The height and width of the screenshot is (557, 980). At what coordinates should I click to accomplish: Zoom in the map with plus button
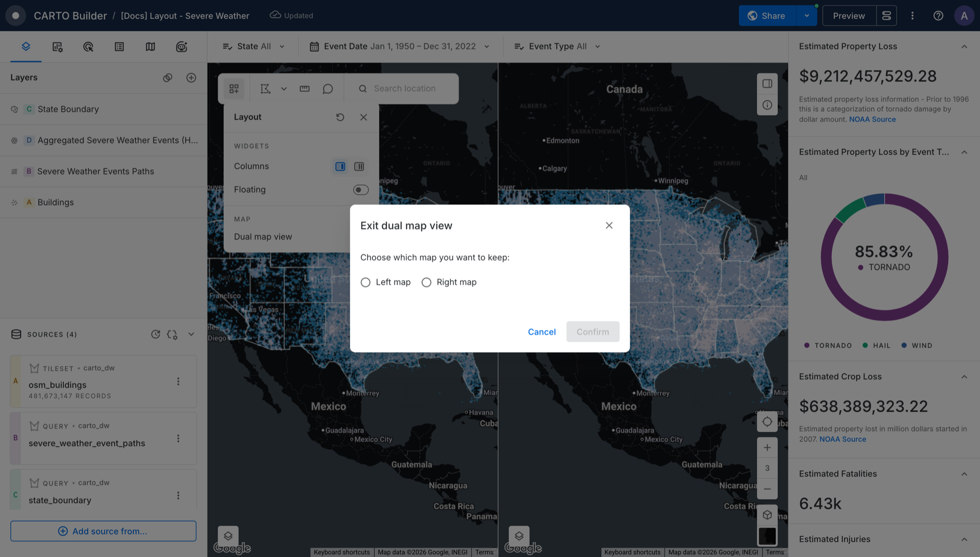coord(767,448)
